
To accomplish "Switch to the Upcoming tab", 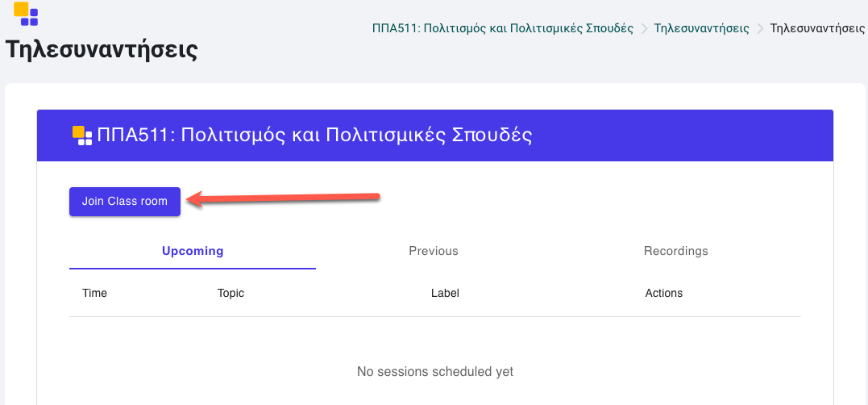I will [193, 251].
